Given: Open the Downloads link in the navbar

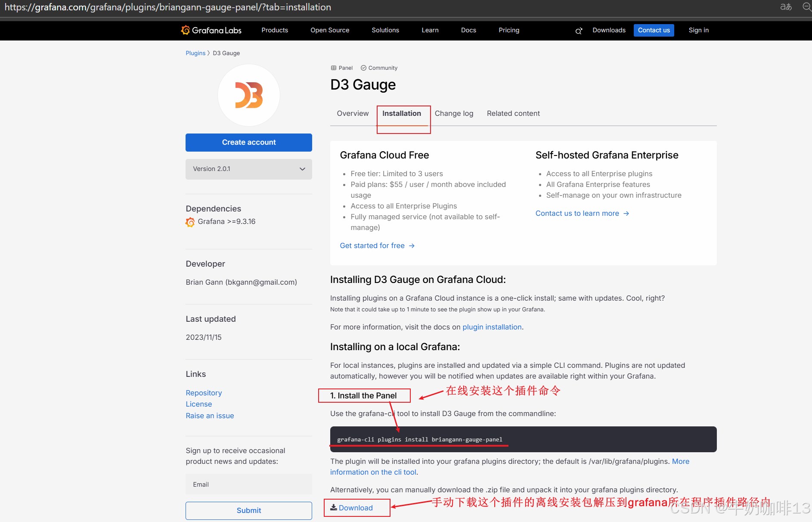Looking at the screenshot, I should point(609,30).
